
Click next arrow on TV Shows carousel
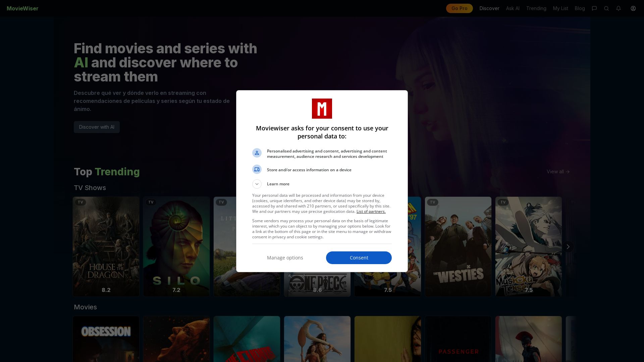[x=568, y=247]
